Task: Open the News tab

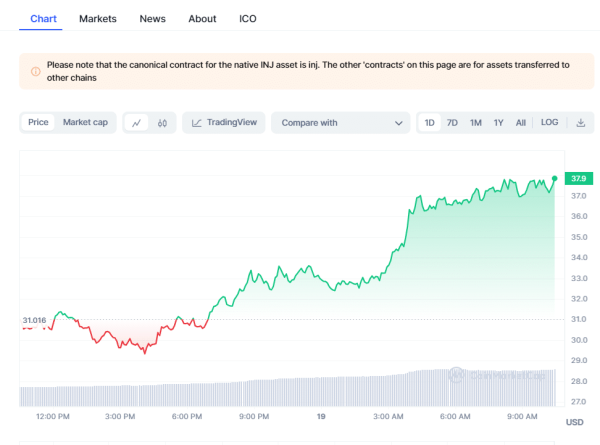Action: click(x=153, y=19)
